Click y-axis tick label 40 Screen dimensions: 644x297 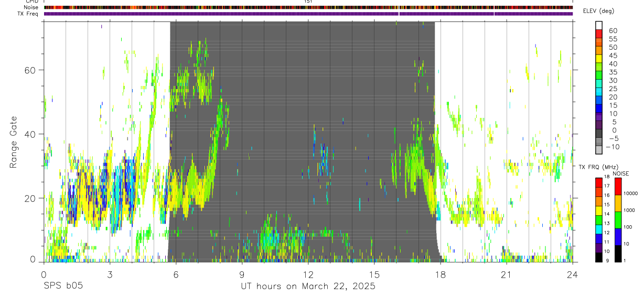(30, 134)
